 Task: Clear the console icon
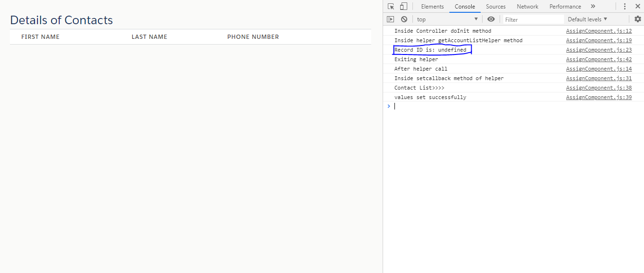click(404, 19)
